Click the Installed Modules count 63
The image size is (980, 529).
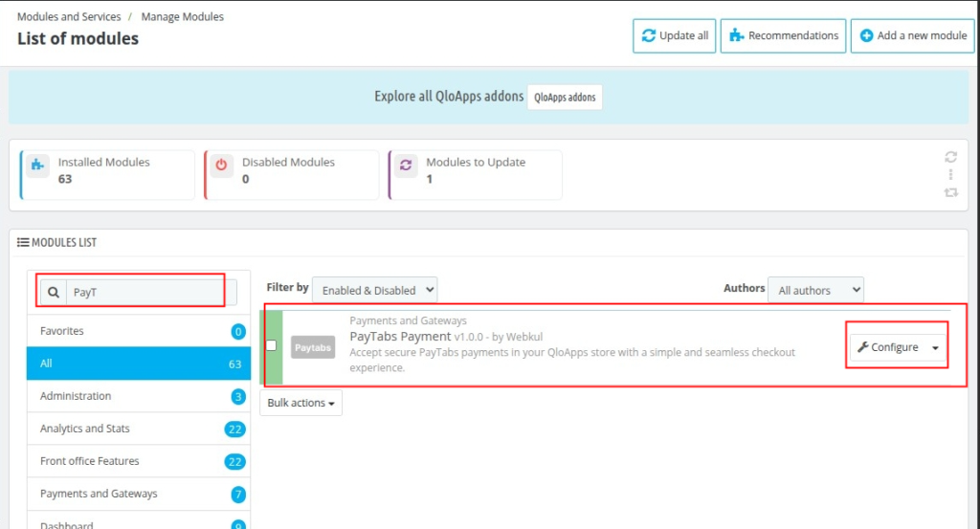65,179
